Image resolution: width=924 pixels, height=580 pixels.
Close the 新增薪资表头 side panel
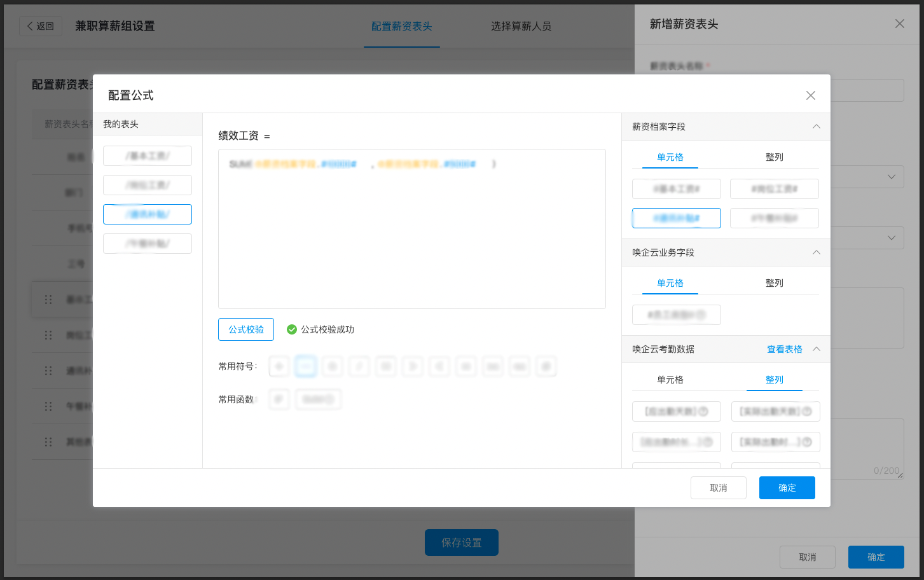(899, 24)
